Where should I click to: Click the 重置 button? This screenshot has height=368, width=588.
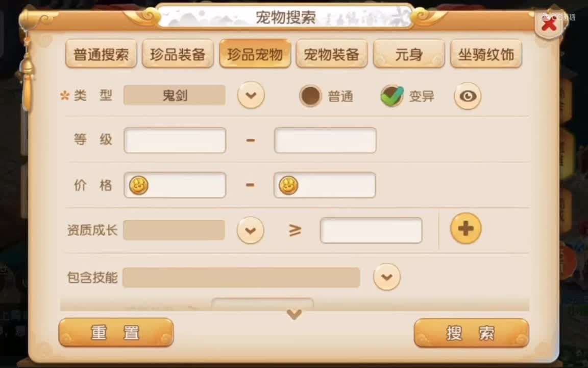click(x=116, y=332)
